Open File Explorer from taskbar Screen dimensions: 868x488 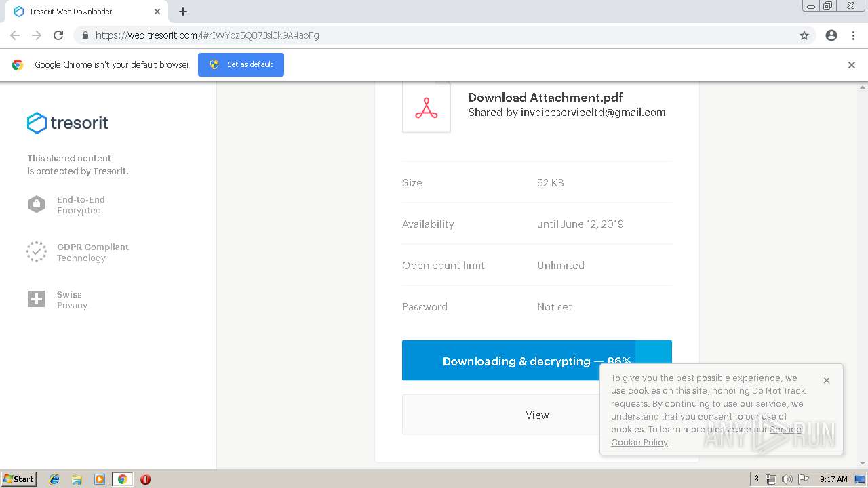(77, 479)
